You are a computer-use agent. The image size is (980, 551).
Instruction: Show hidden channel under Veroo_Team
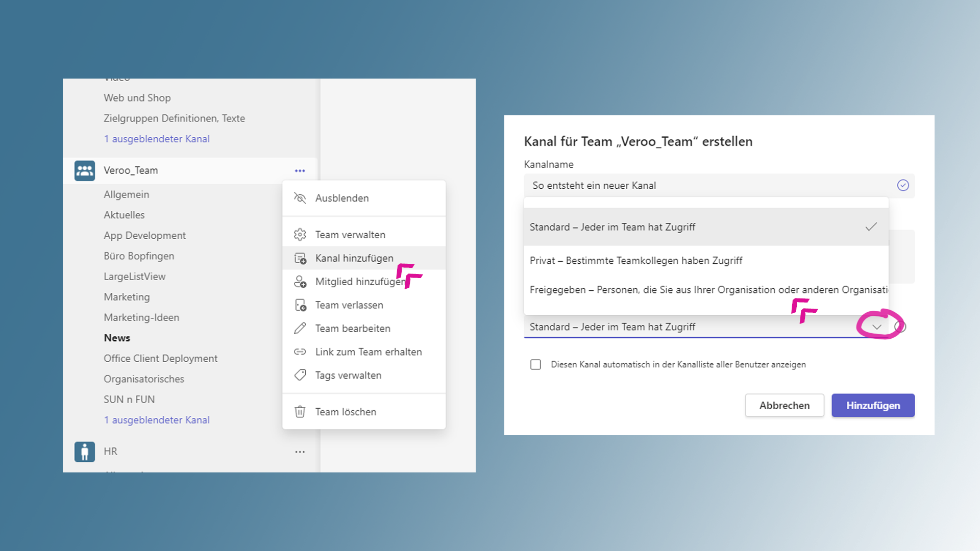tap(157, 420)
